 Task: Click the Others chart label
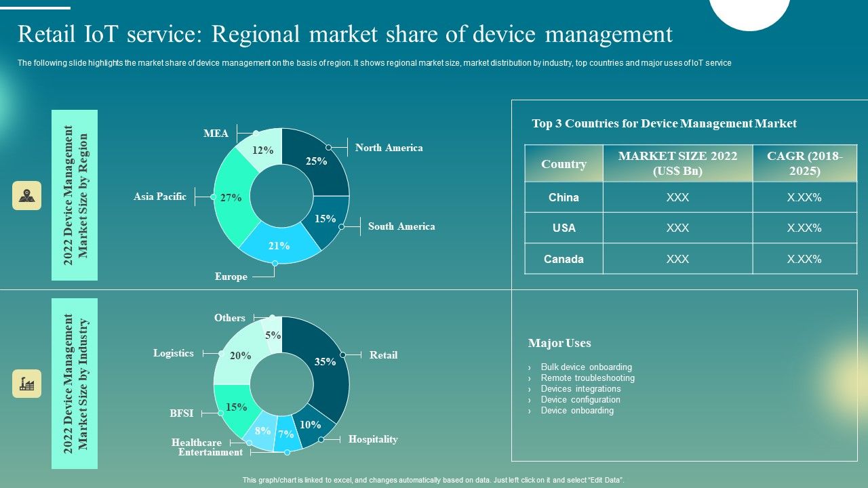pos(230,318)
